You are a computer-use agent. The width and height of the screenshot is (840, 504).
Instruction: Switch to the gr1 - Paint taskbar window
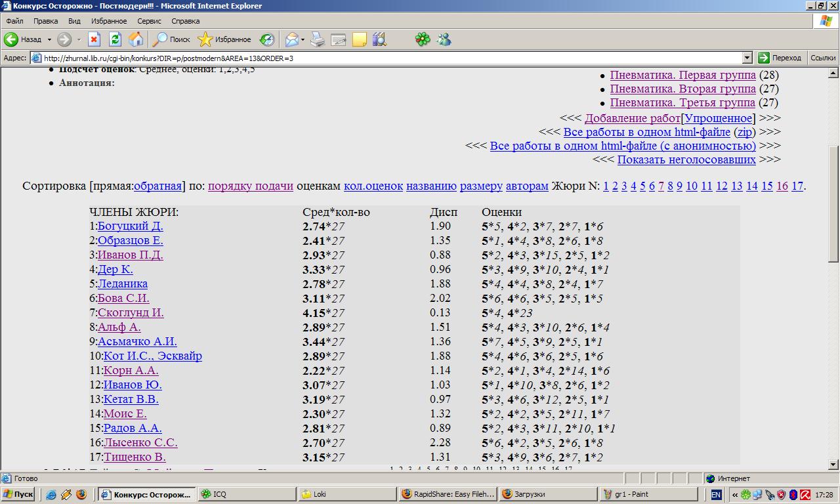(648, 494)
